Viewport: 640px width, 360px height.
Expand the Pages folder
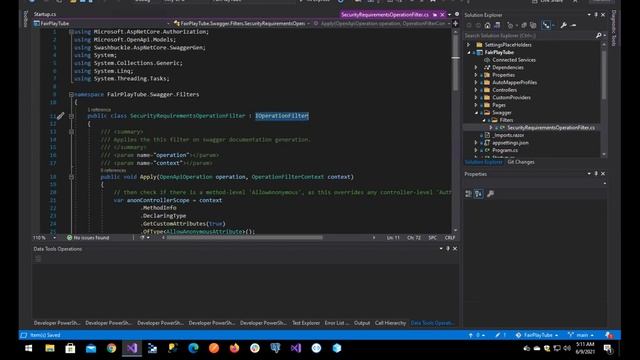tap(476, 105)
